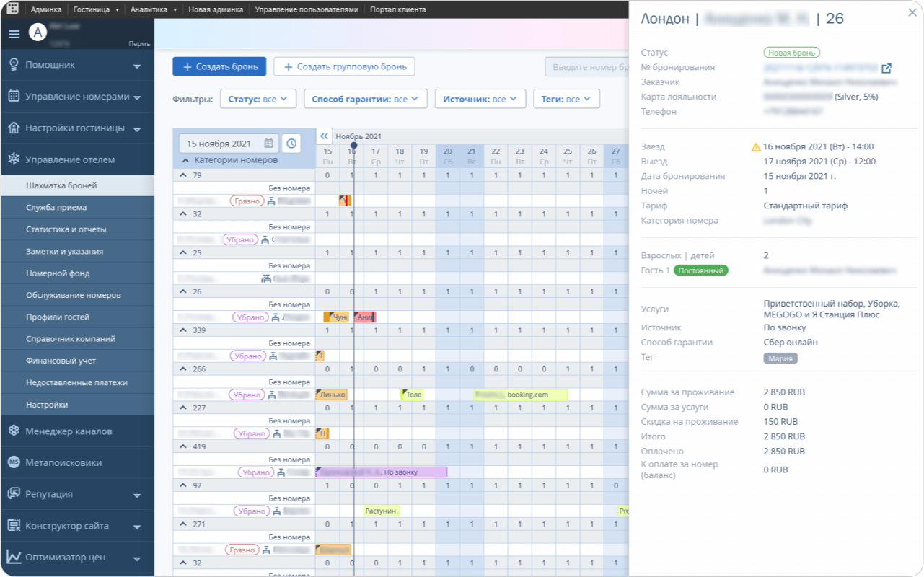Collapse room category 79 group
This screenshot has height=577, width=924.
pos(183,175)
